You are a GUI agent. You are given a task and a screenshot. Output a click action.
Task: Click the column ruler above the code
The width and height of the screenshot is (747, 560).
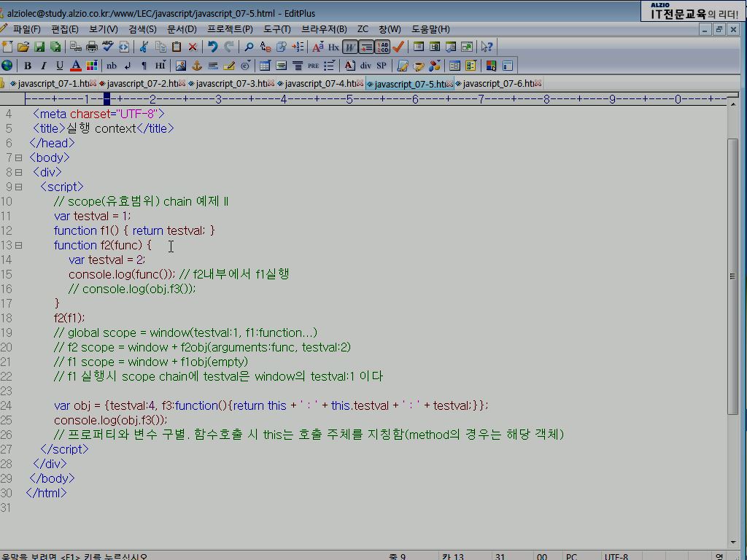[376, 99]
